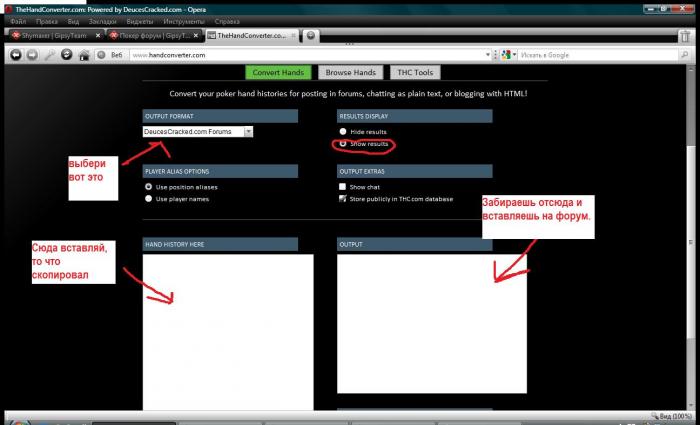
Task: Open the password wand key icon
Action: tap(49, 55)
